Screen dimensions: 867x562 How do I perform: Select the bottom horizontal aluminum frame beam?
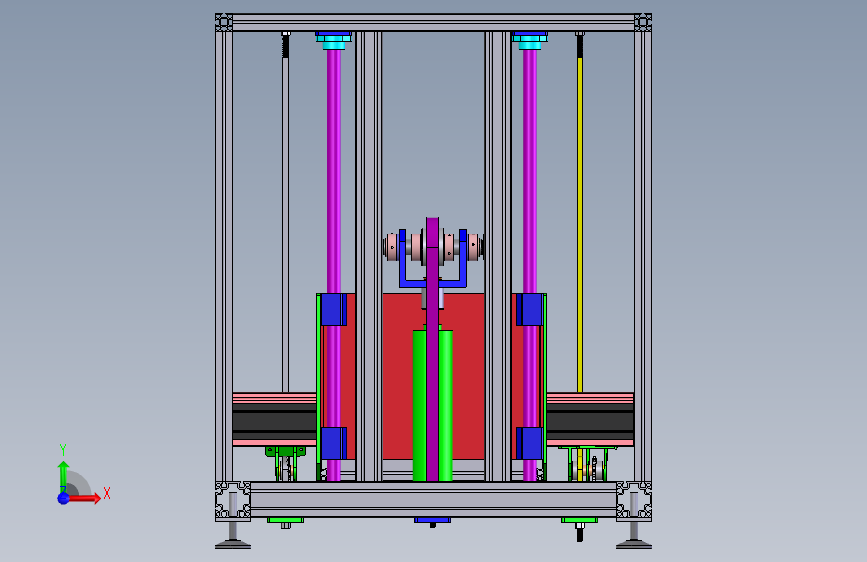434,499
